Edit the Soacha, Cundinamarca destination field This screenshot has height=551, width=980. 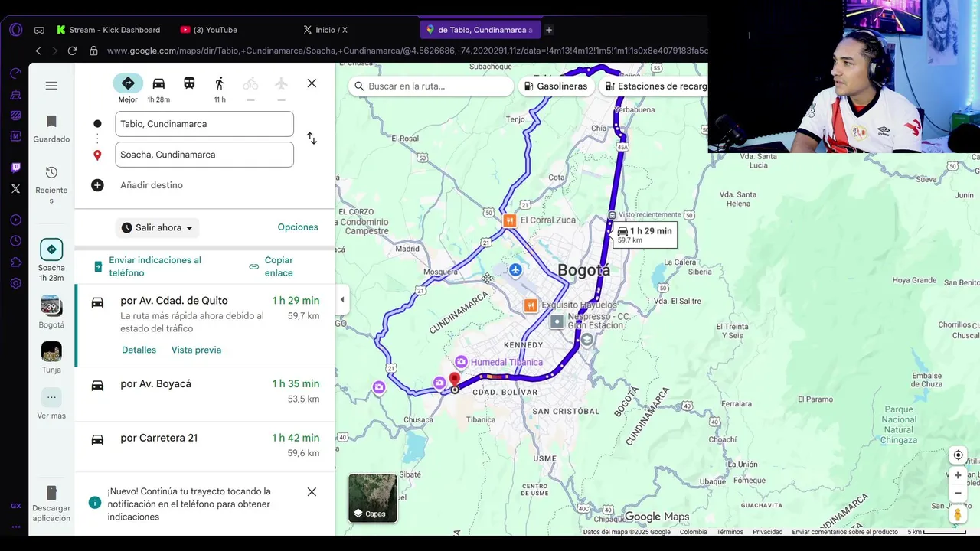point(204,155)
